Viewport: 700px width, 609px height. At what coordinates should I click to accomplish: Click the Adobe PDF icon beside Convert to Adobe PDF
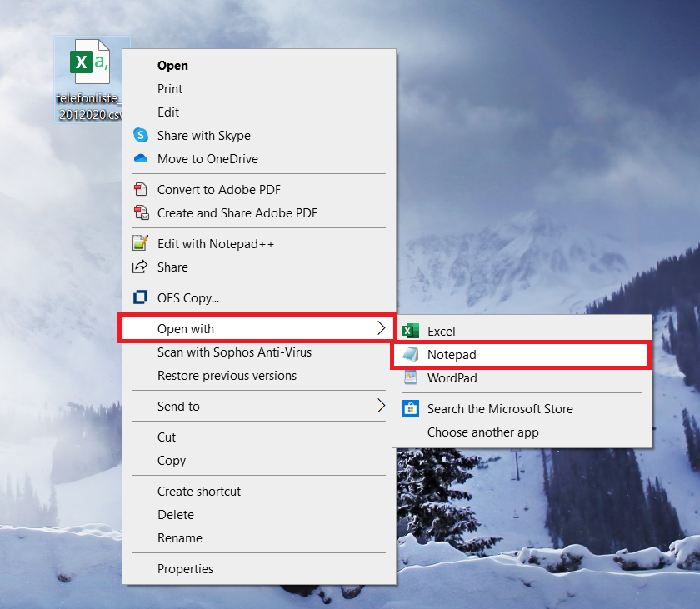point(141,189)
